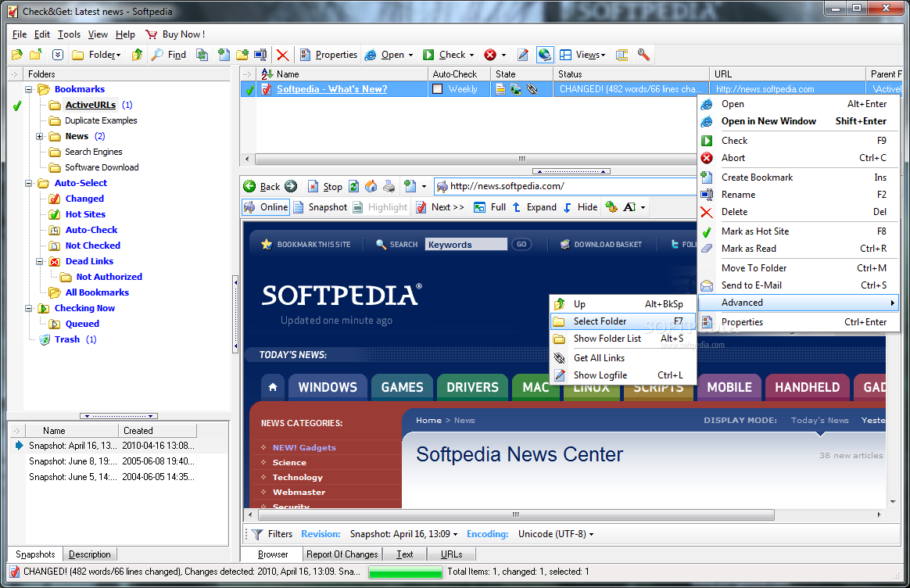910x588 pixels.
Task: Open the text size dropdown arrow
Action: 643,207
